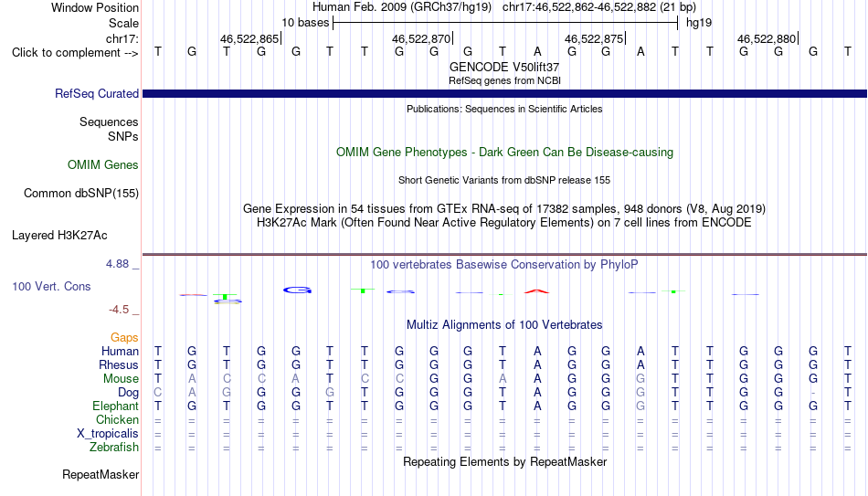Click position marker 46,522,865
This screenshot has width=868, height=496.
pyautogui.click(x=249, y=38)
